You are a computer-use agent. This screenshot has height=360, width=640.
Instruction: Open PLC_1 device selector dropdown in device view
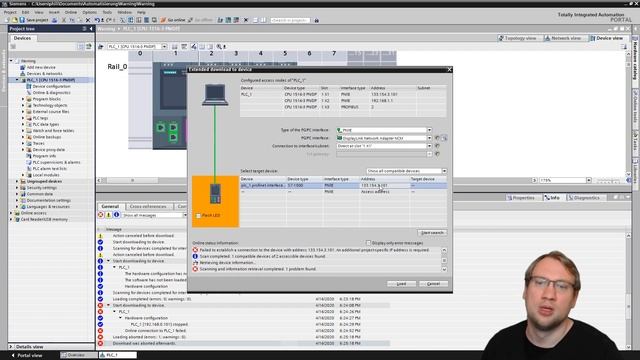(x=164, y=47)
